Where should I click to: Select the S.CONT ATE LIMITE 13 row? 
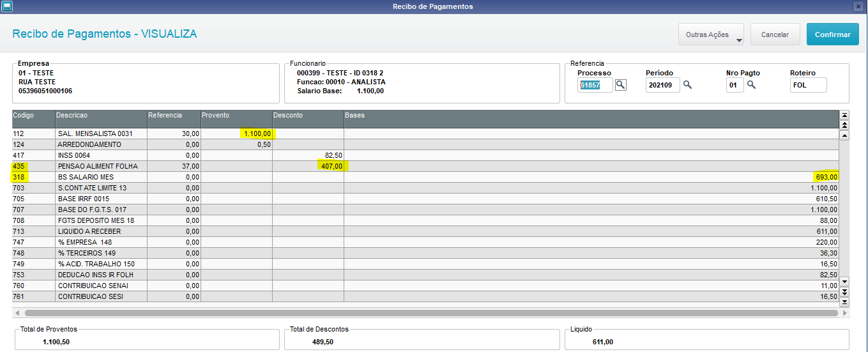point(425,188)
